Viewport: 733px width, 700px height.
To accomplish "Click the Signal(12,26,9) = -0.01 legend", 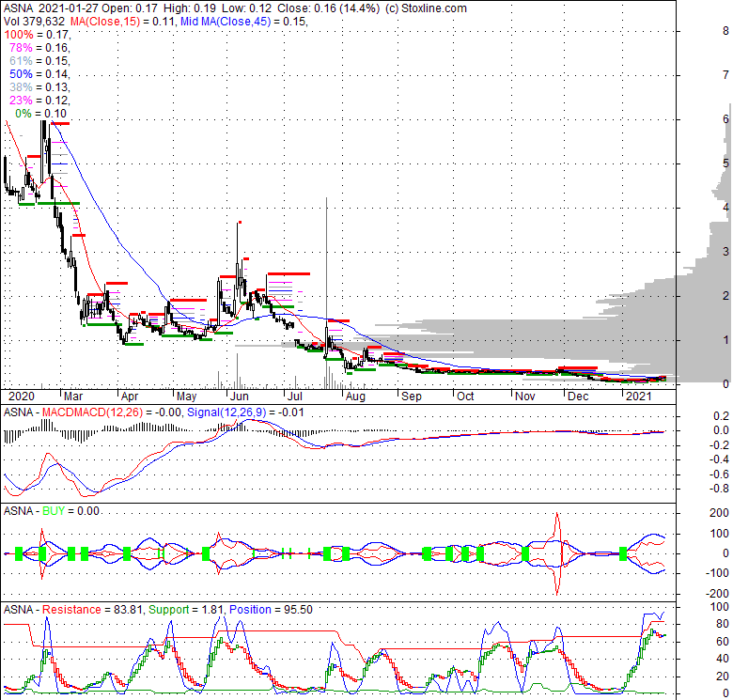I will 245,412.
